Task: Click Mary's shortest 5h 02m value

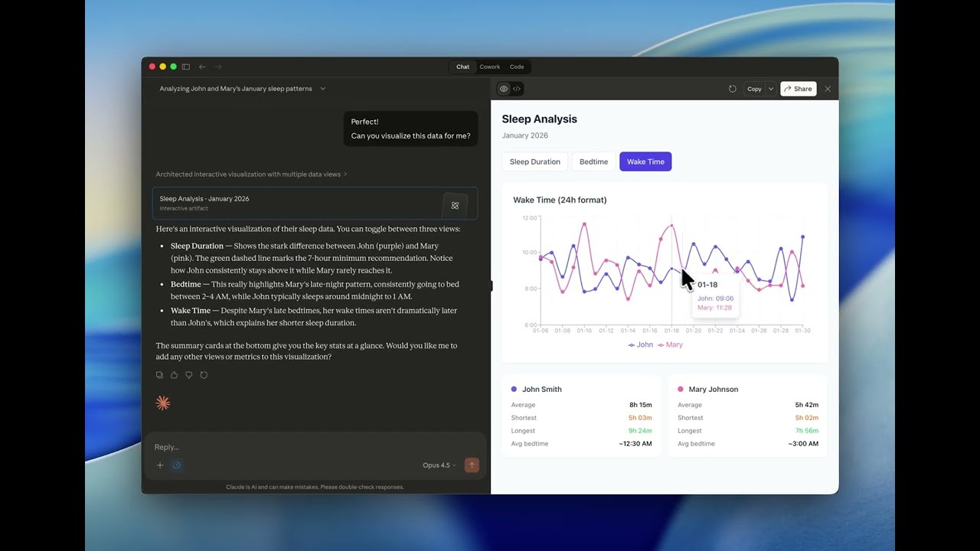Action: coord(807,418)
